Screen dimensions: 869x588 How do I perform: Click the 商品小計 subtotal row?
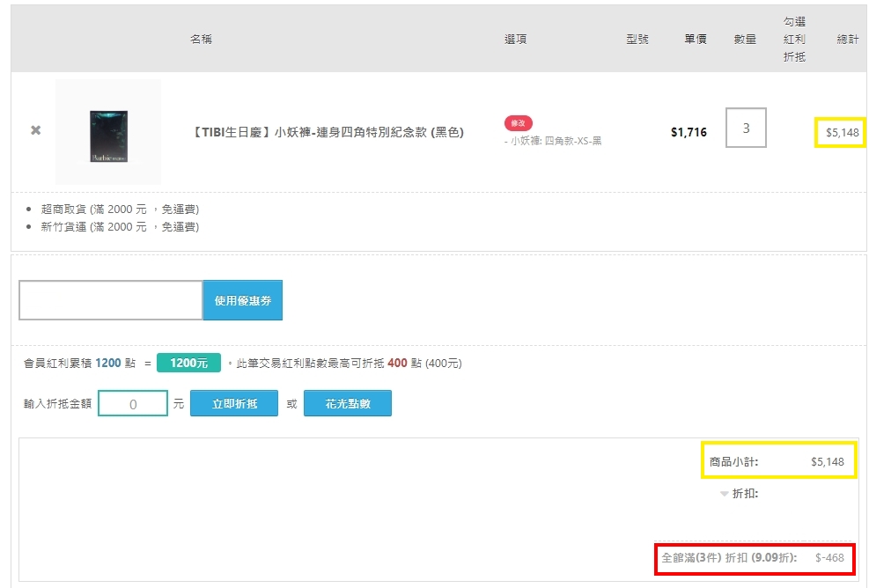click(x=777, y=461)
